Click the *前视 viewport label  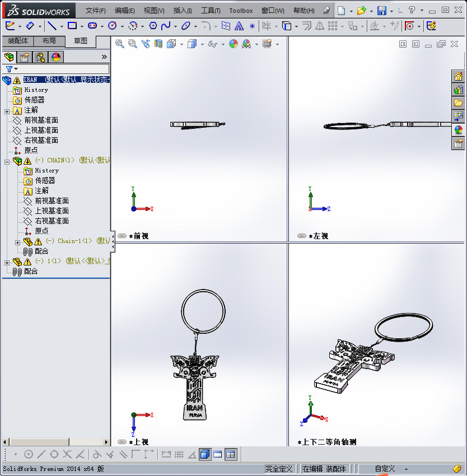[139, 236]
